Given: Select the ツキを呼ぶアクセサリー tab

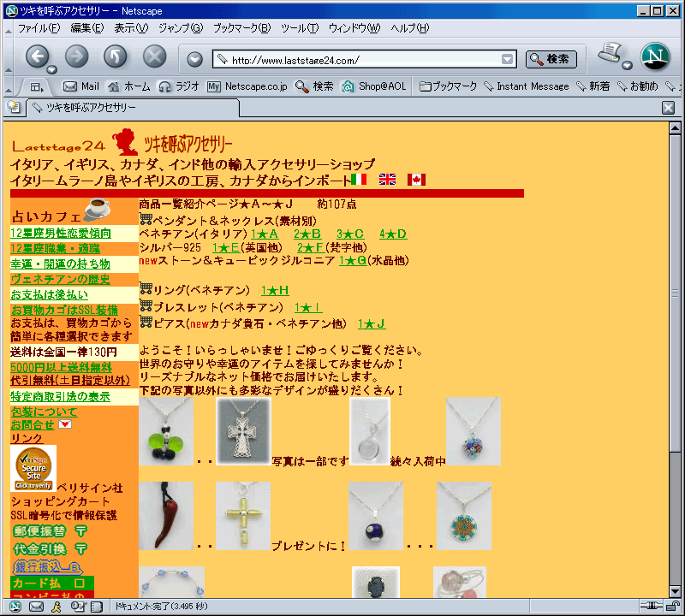Looking at the screenshot, I should (133, 108).
